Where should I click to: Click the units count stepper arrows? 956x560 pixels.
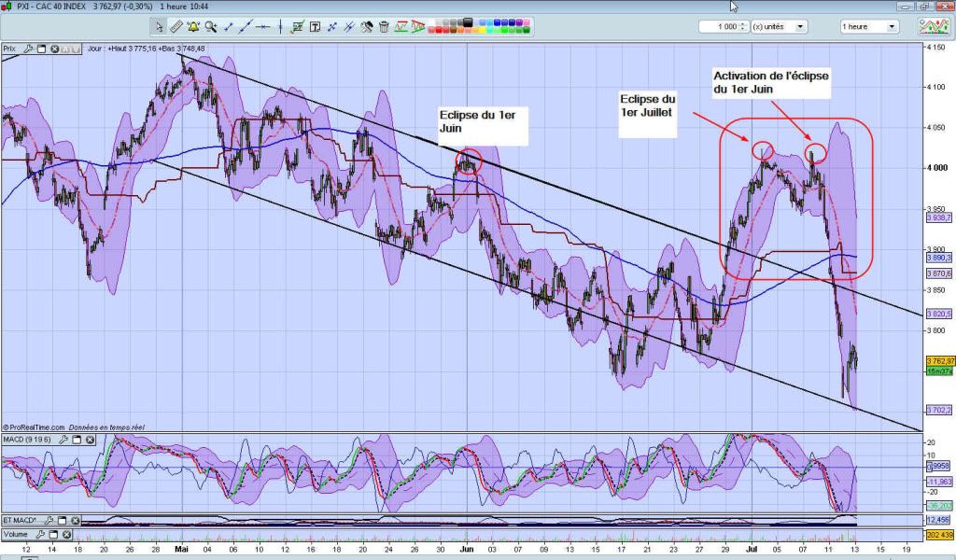click(x=744, y=27)
